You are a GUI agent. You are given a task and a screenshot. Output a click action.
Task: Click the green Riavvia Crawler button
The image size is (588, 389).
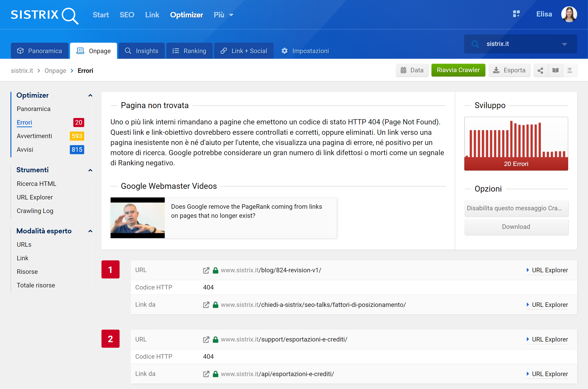coord(458,70)
